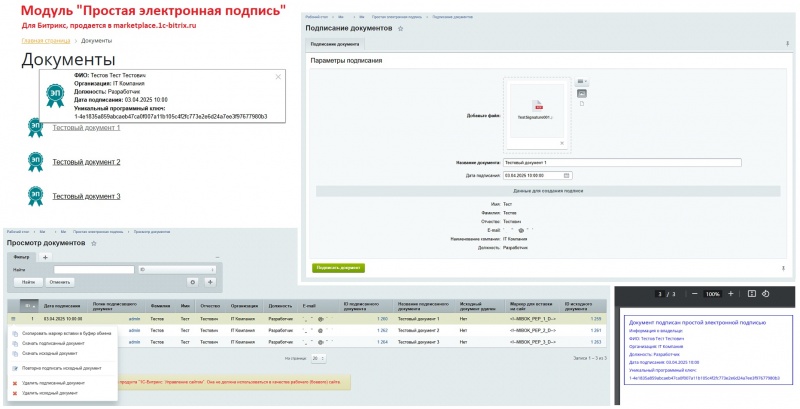Viewport: 800px width, 409px height.
Task: Open signed document ID 1 264
Action: (x=383, y=342)
